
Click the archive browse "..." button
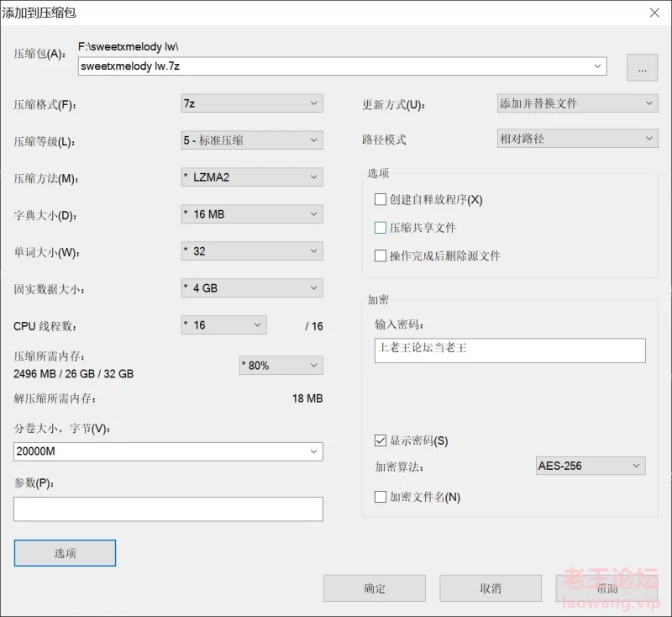[642, 67]
